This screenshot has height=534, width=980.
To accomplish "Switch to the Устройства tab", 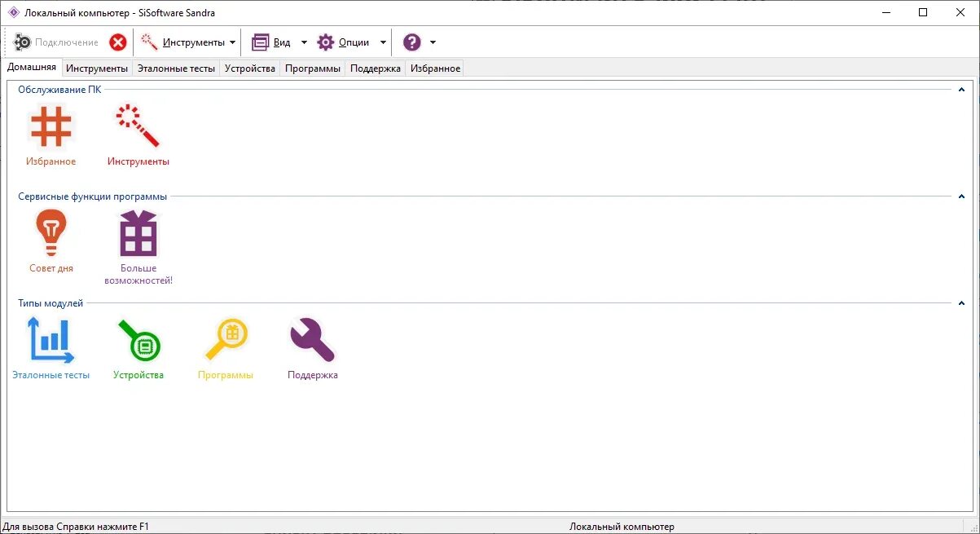I will coord(250,68).
